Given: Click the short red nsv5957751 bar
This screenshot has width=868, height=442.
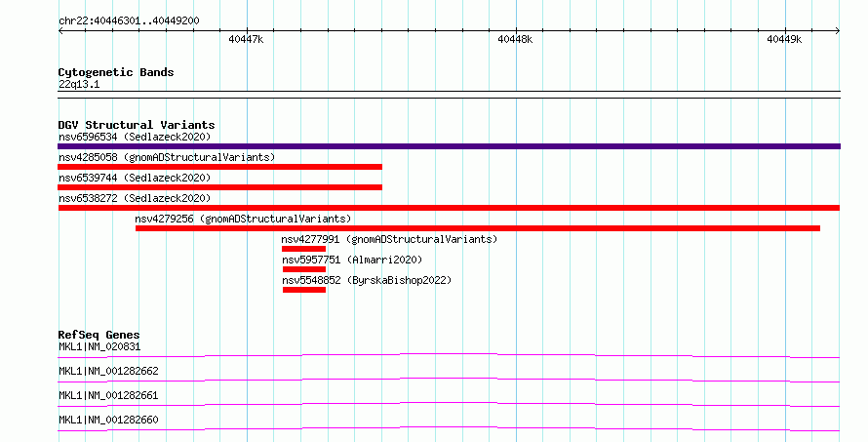Looking at the screenshot, I should tap(304, 269).
